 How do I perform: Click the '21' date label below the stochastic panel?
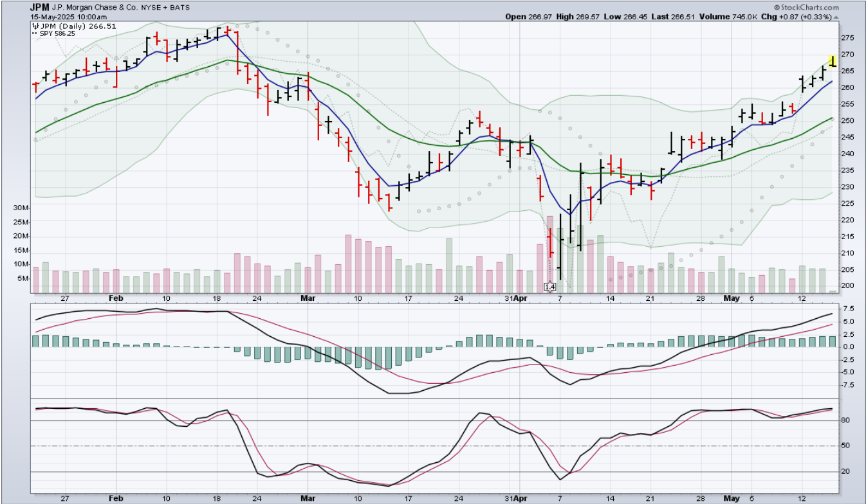click(x=650, y=498)
